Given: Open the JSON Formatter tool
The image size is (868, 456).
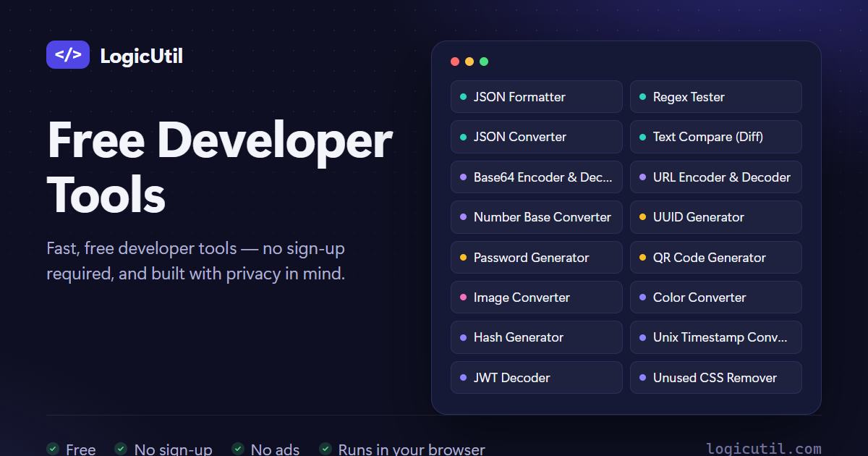Looking at the screenshot, I should [x=537, y=97].
